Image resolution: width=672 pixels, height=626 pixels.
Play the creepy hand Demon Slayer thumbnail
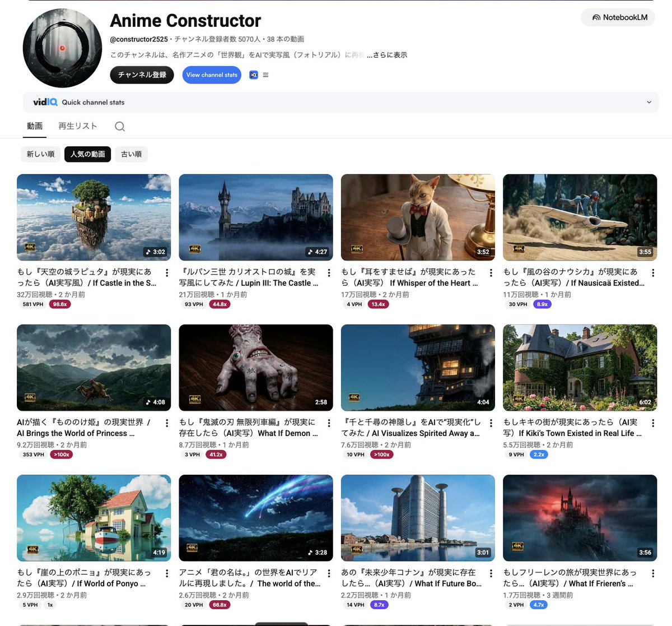click(x=256, y=368)
